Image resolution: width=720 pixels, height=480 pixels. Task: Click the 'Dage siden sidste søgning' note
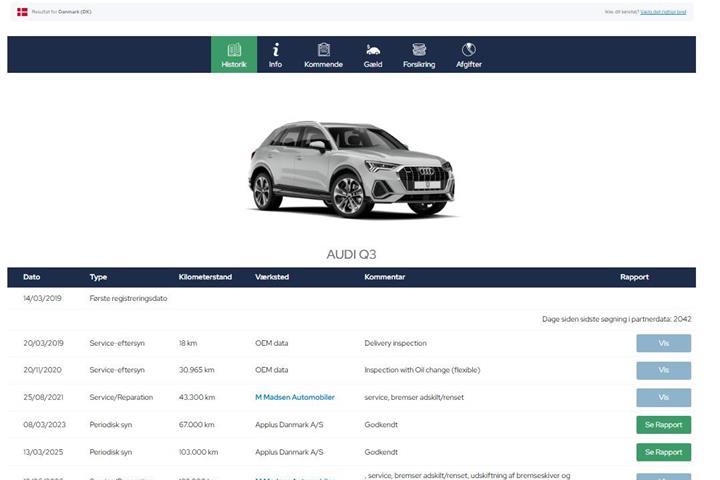pyautogui.click(x=616, y=319)
